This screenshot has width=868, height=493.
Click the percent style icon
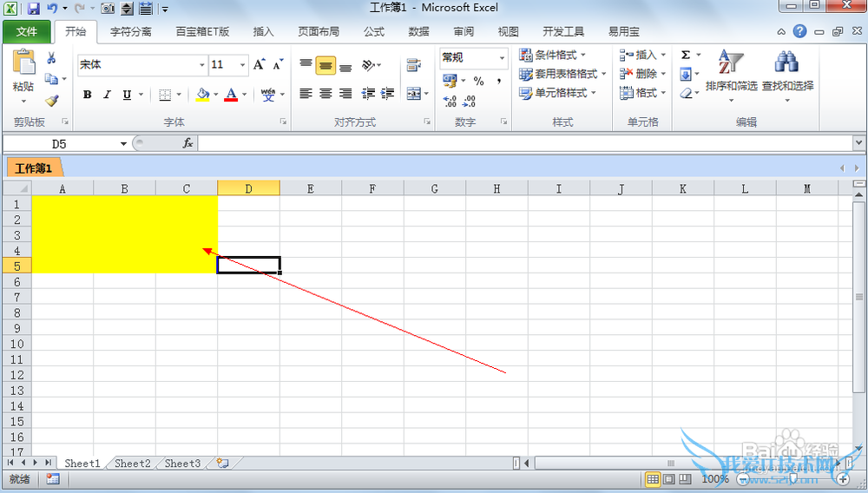479,81
